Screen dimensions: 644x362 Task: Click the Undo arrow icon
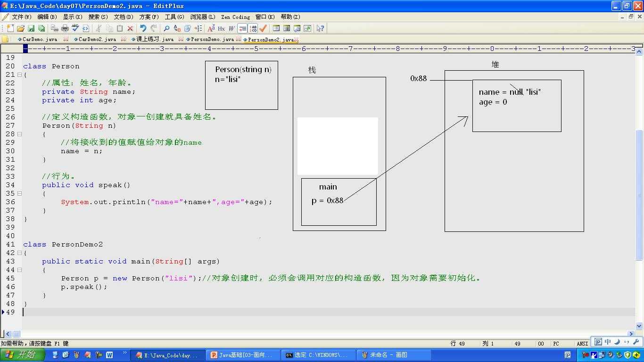coord(143,28)
